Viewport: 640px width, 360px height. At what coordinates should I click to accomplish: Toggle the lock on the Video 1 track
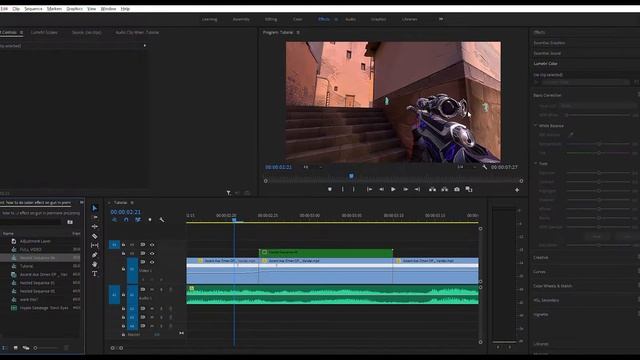click(123, 269)
